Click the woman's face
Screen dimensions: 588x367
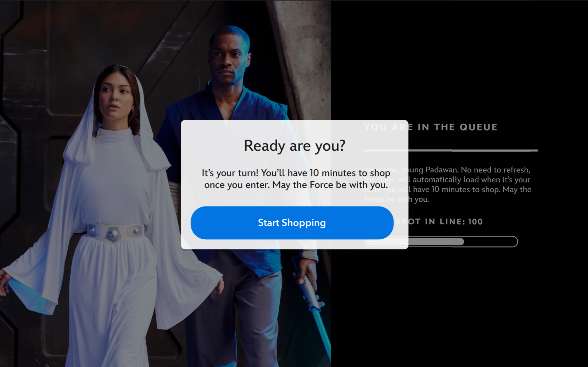(x=114, y=95)
